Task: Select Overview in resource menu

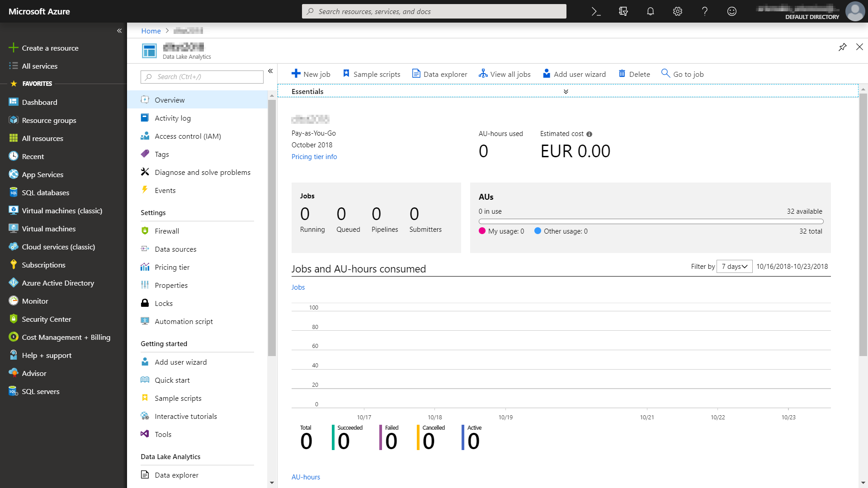Action: point(197,100)
